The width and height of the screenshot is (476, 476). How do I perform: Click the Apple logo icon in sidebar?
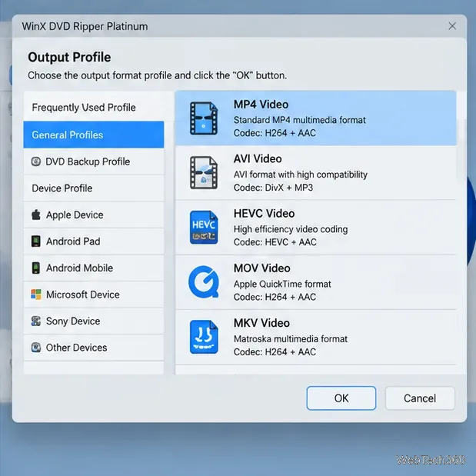pyautogui.click(x=36, y=215)
